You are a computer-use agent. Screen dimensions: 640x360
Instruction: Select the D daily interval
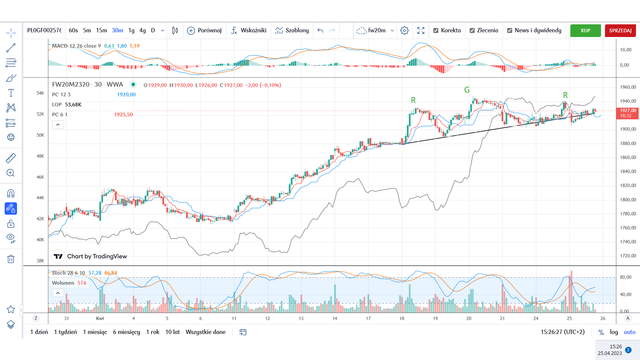pyautogui.click(x=153, y=31)
